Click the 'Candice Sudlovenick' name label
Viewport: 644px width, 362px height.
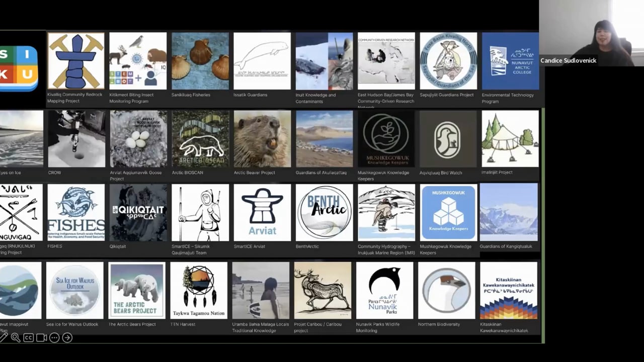click(x=568, y=60)
